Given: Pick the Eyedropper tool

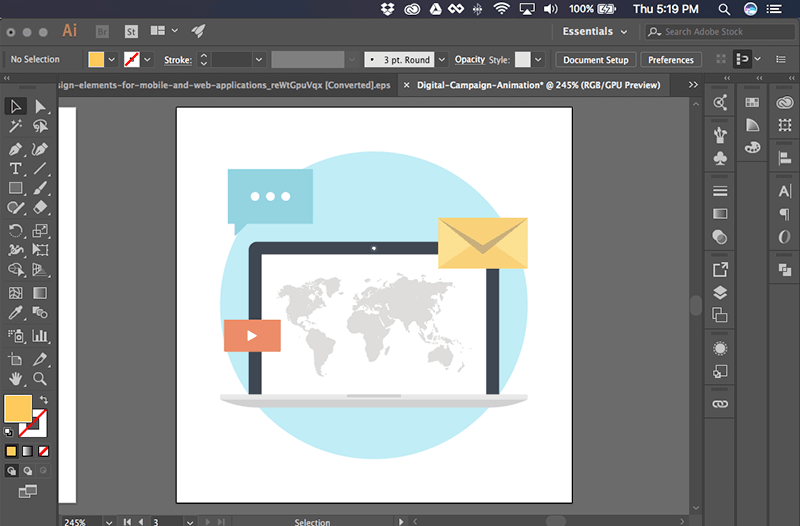Looking at the screenshot, I should (x=15, y=312).
